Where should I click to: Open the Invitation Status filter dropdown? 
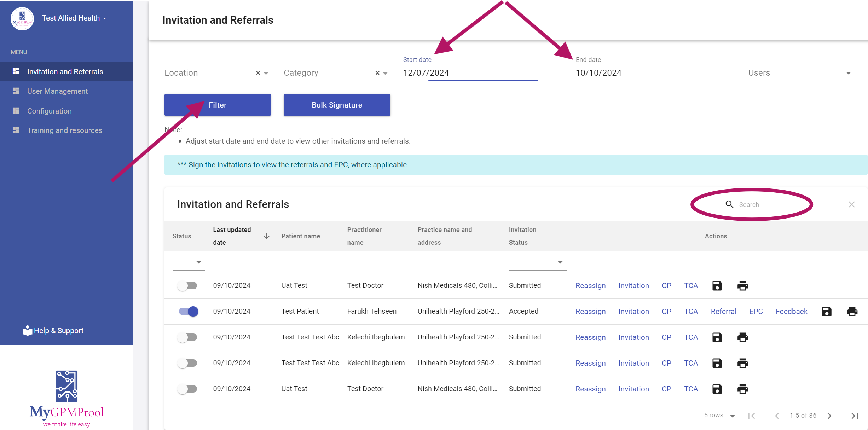click(x=538, y=262)
